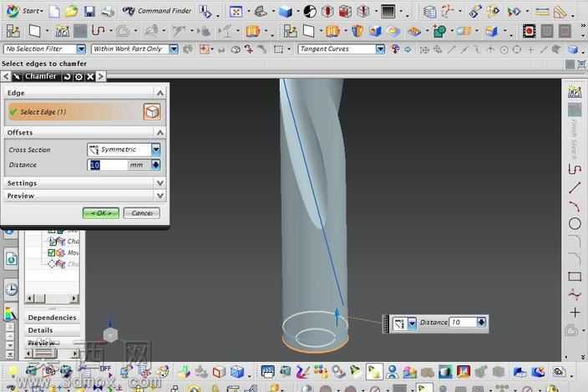This screenshot has height=392, width=588.
Task: Click Select Edge (1) row
Action: pos(74,112)
